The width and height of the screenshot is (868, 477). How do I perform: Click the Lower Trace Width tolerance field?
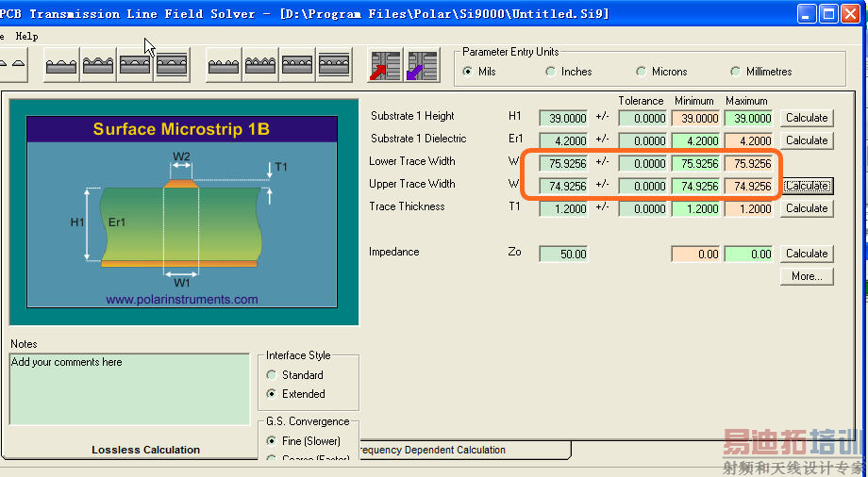(x=643, y=164)
